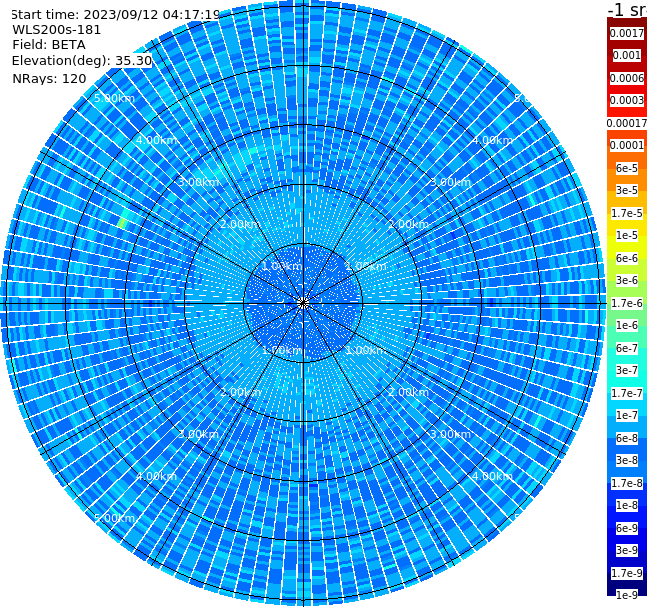Select the upper-left 3.00km range label

pyautogui.click(x=199, y=182)
